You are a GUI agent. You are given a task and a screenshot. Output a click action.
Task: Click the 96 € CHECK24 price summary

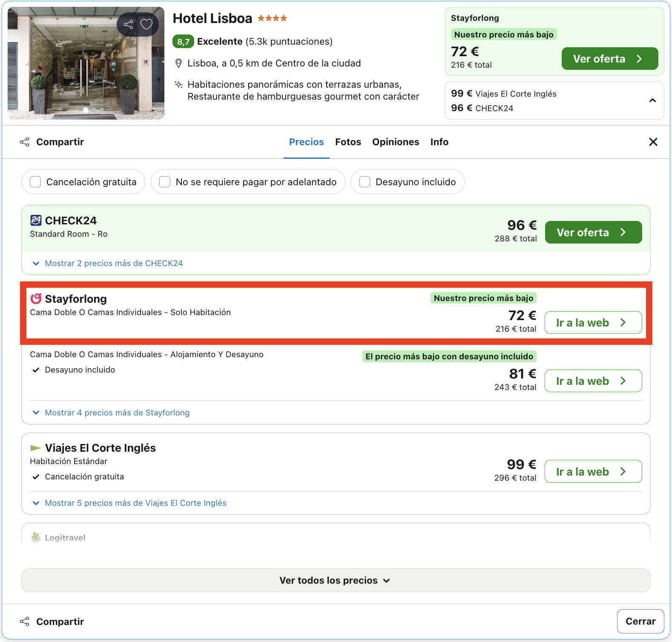pyautogui.click(x=482, y=108)
